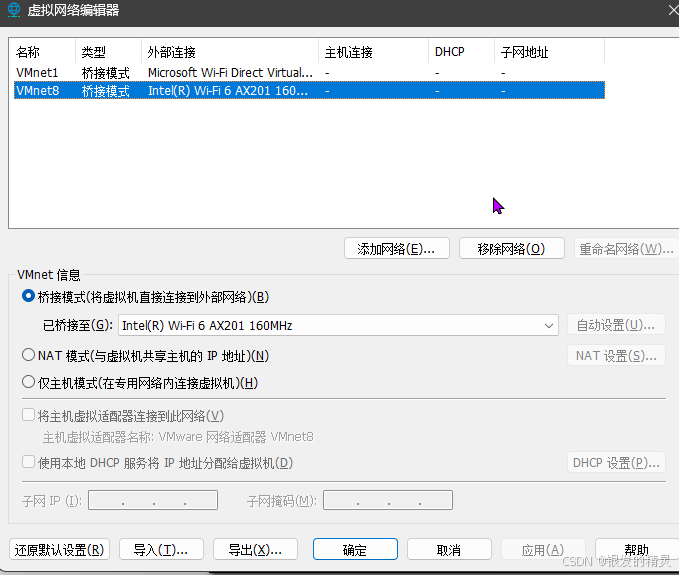Click the 主机连接 column header
679x575 pixels.
tap(374, 52)
